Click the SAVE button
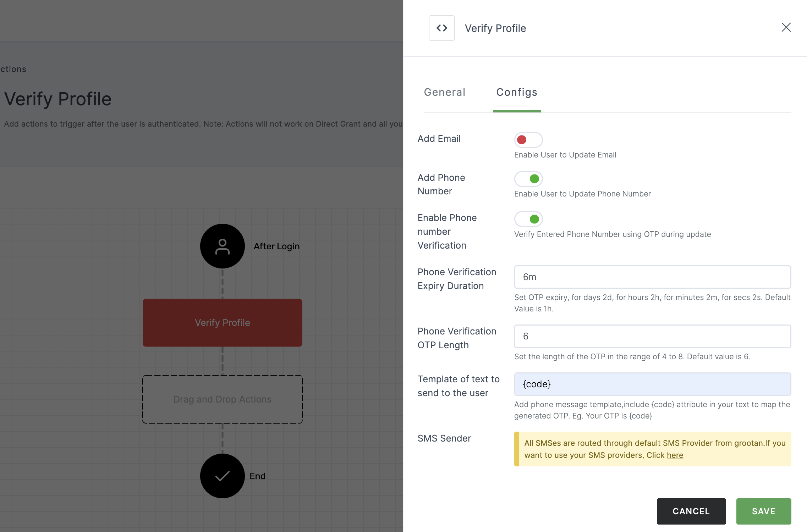Screen dimensions: 807x532 point(764,510)
